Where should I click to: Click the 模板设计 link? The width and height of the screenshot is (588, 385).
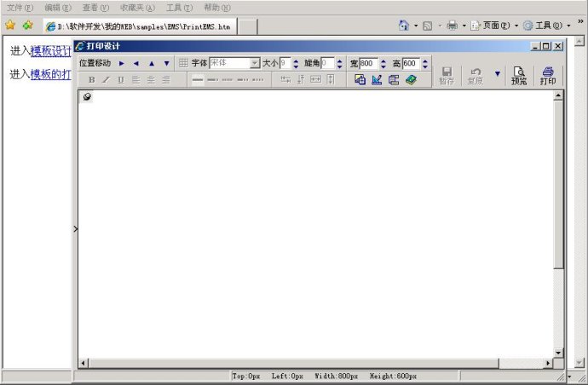click(50, 52)
